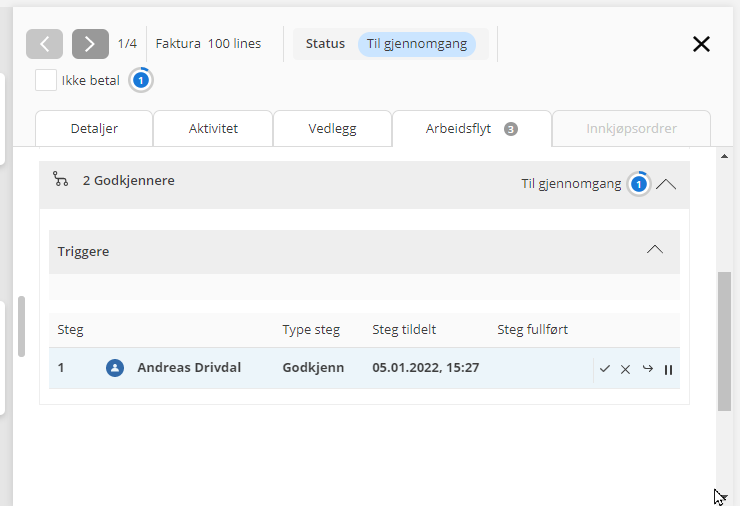Forward the approval step with arrow icon
The width and height of the screenshot is (740, 506).
pos(647,369)
